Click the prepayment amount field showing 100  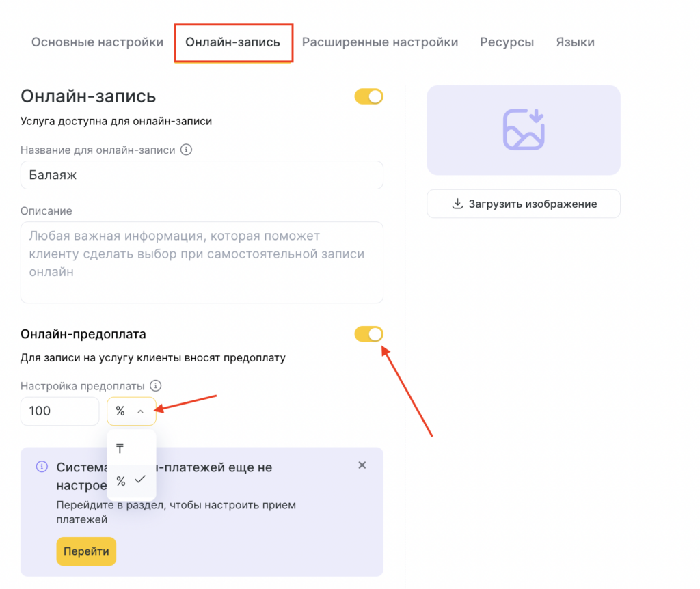[x=60, y=411]
